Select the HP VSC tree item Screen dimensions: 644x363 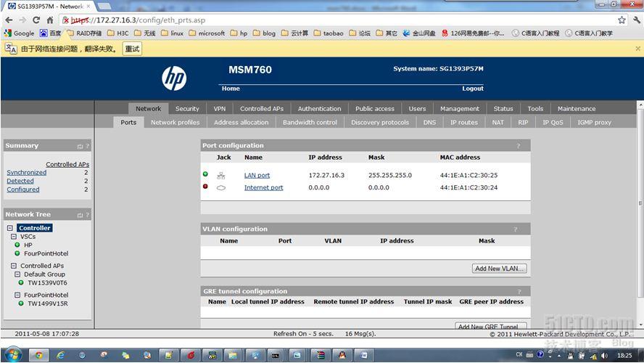(28, 245)
